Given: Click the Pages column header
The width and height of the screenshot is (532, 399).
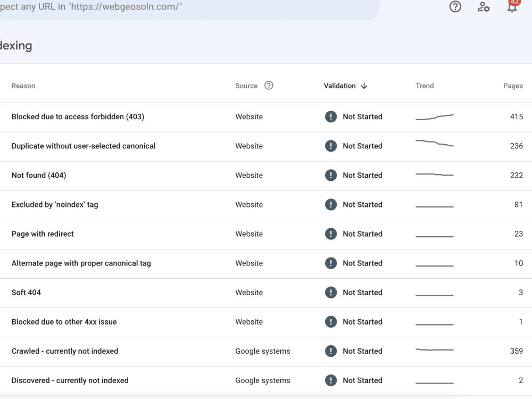Looking at the screenshot, I should tap(513, 86).
